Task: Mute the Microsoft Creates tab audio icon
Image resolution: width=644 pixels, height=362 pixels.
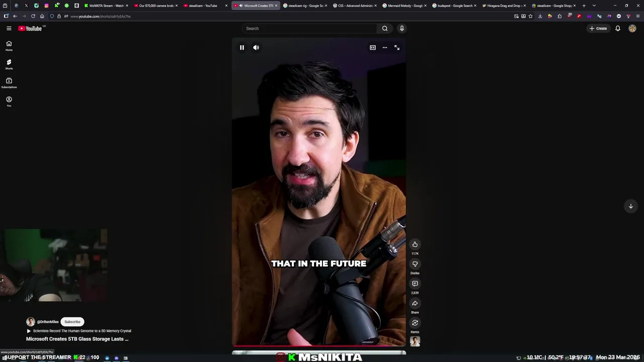Action: tap(241, 6)
